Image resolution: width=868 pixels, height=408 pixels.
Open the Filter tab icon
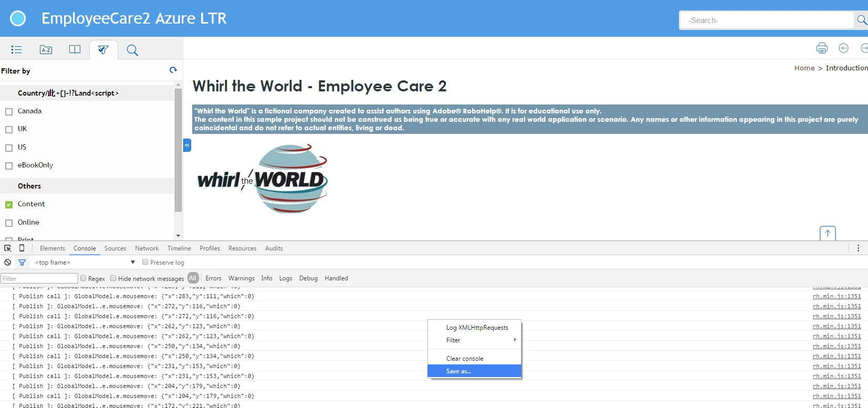pos(103,50)
